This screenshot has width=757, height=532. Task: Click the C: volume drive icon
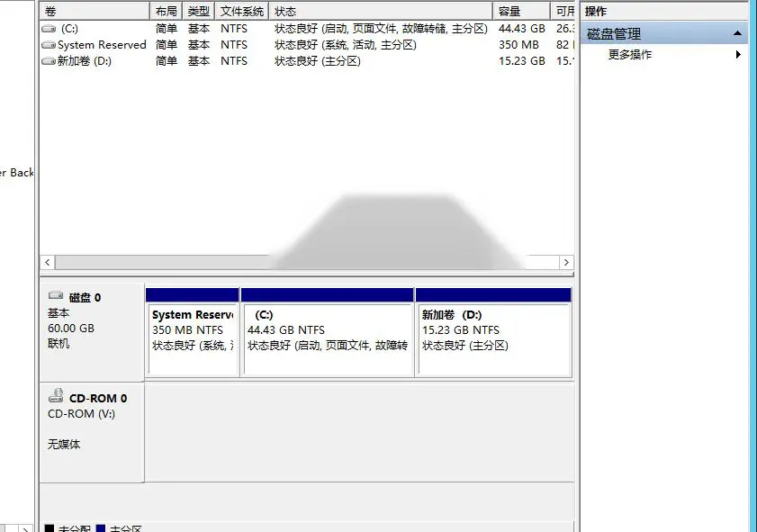49,29
